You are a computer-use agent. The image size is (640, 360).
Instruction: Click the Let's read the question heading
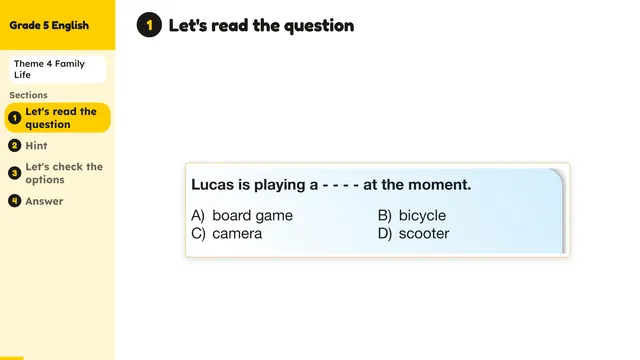point(261,25)
